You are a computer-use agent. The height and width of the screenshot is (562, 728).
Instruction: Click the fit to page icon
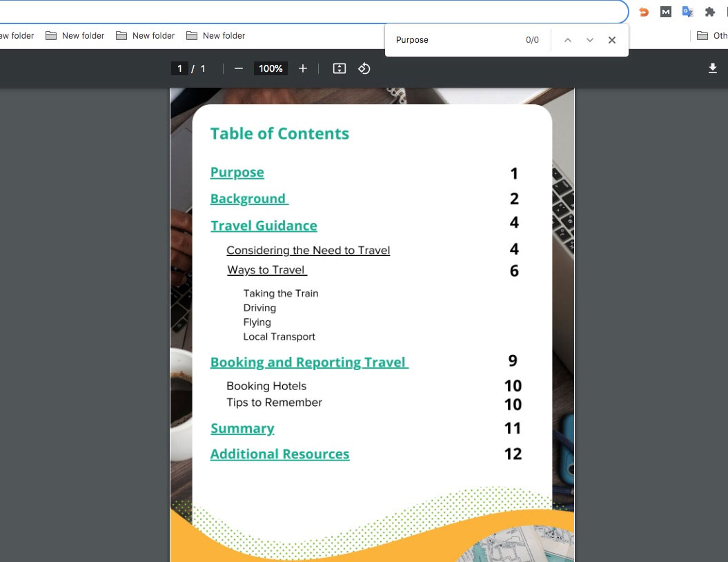(x=340, y=69)
